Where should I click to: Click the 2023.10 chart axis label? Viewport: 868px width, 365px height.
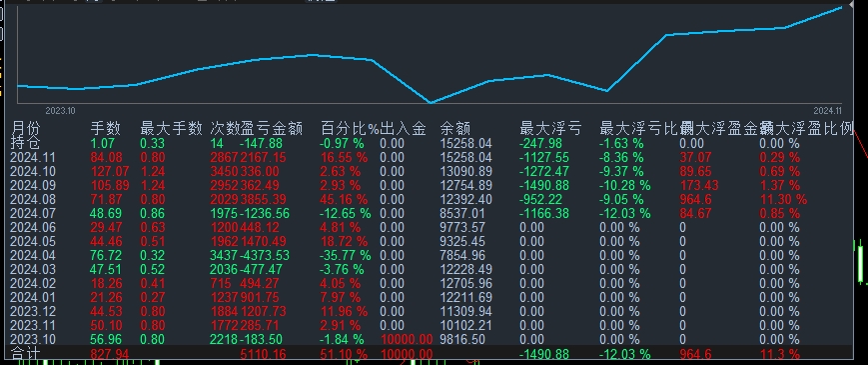click(x=60, y=111)
